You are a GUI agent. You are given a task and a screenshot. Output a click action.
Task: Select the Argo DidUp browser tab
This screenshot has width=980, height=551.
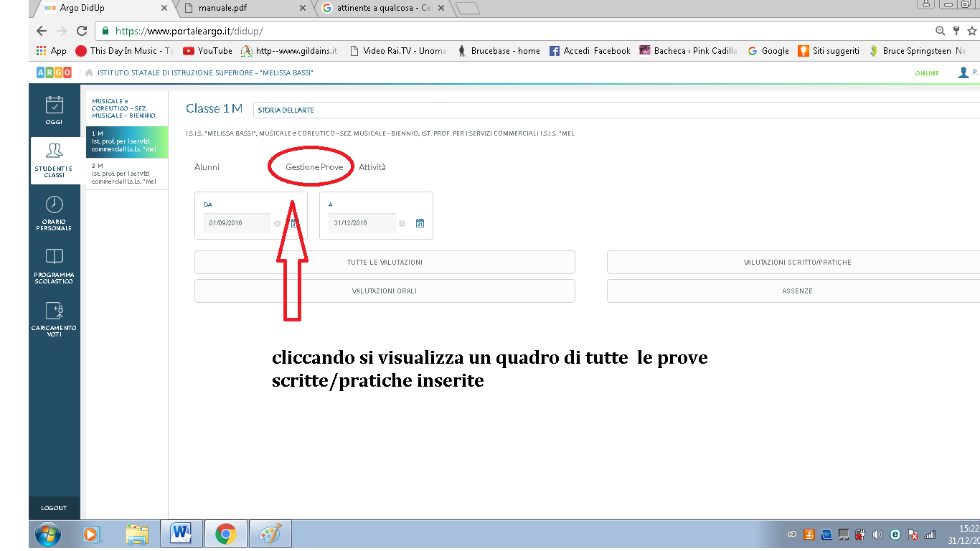[104, 9]
